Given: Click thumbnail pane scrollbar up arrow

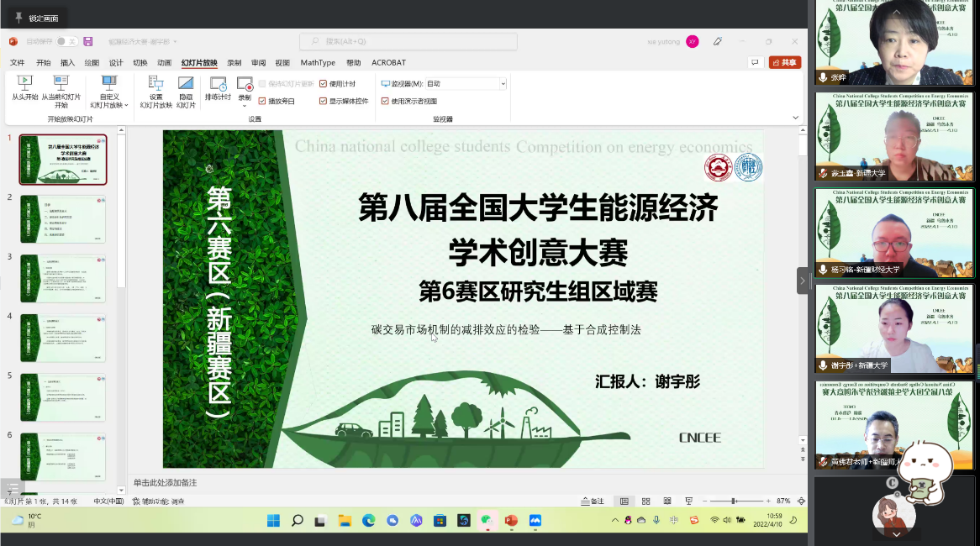Looking at the screenshot, I should [121, 130].
